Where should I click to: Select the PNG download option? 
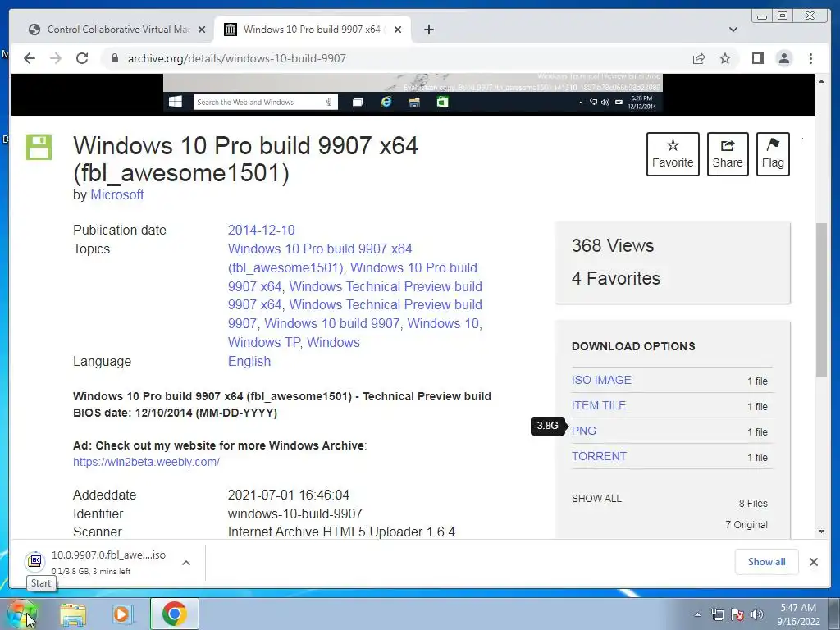[583, 431]
